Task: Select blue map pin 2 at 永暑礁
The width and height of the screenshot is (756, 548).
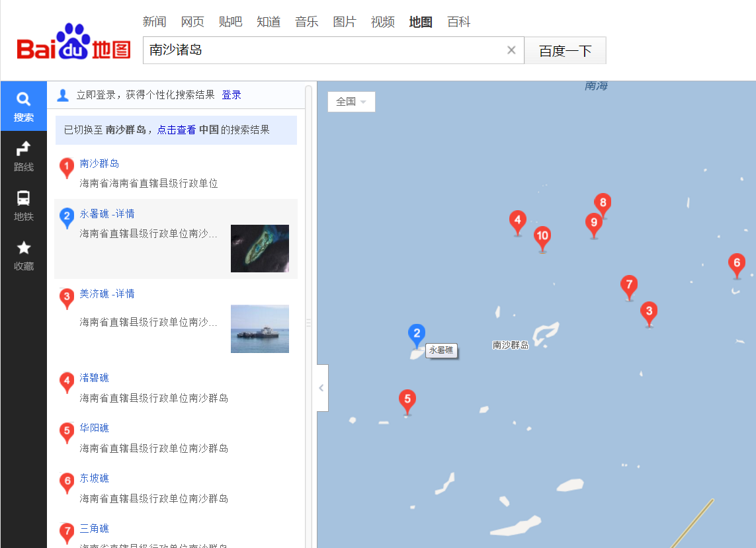Action: click(417, 335)
